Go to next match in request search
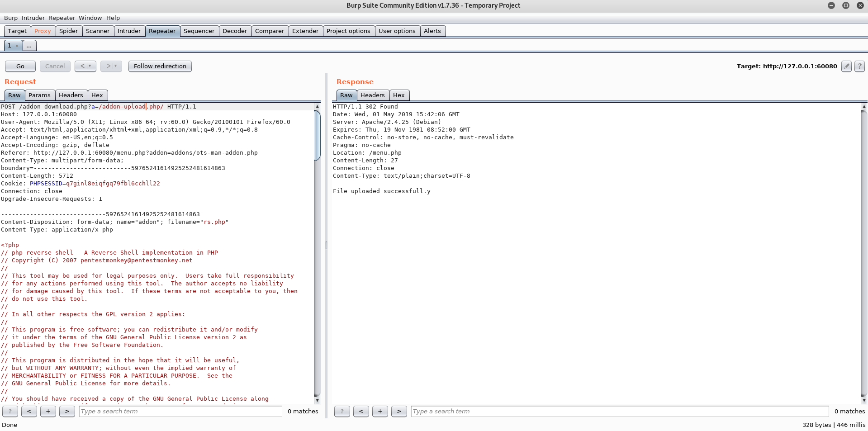The height and width of the screenshot is (431, 868). (67, 411)
